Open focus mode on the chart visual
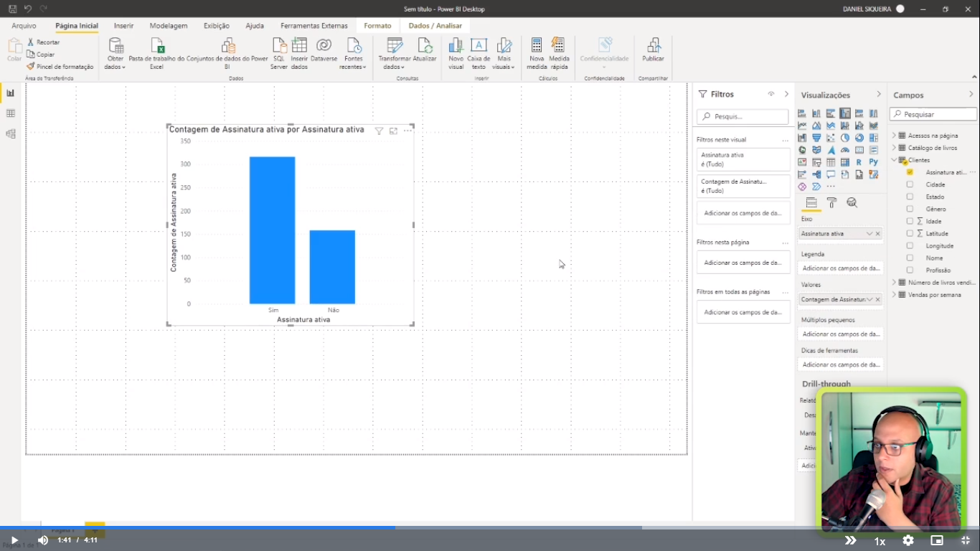The width and height of the screenshot is (980, 551). tap(393, 131)
